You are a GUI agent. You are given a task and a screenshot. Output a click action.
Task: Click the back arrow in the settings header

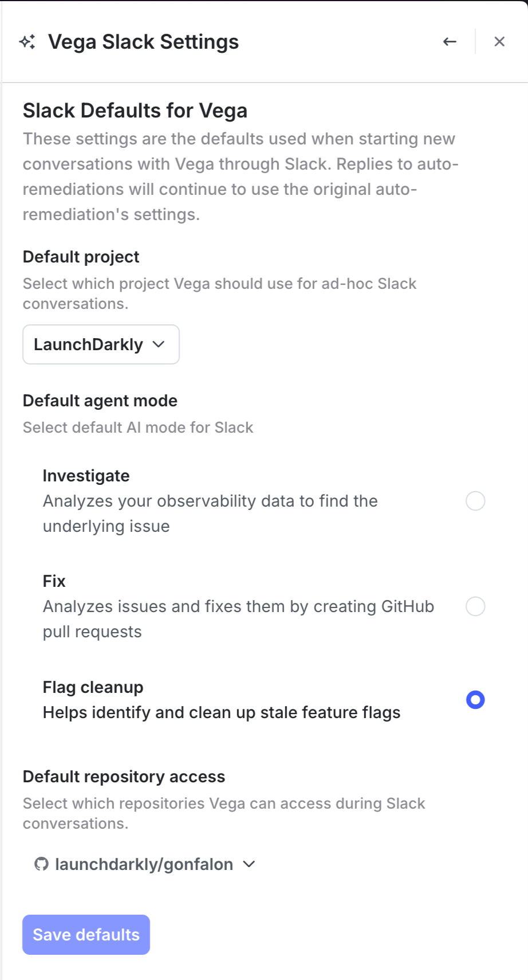pos(450,41)
